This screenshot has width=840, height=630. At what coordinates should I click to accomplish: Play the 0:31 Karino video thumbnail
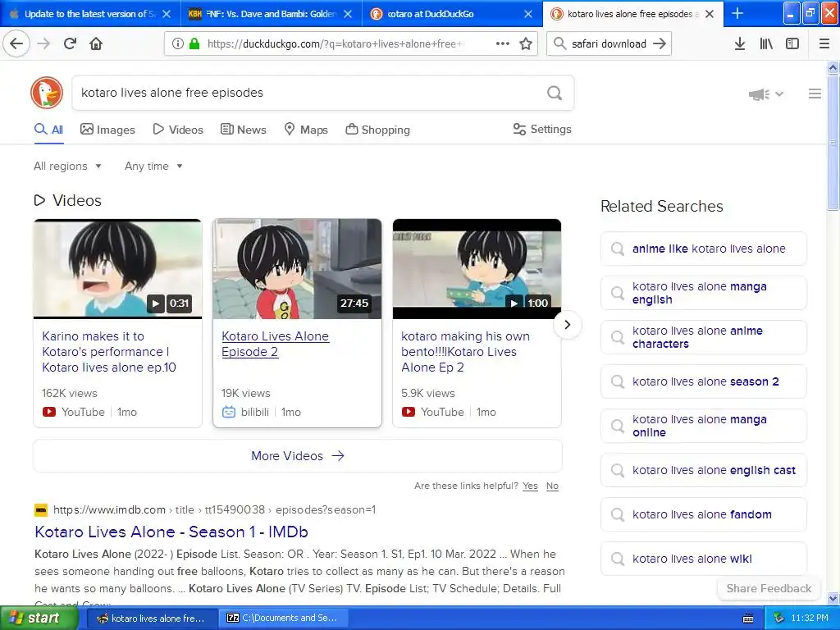click(x=118, y=269)
